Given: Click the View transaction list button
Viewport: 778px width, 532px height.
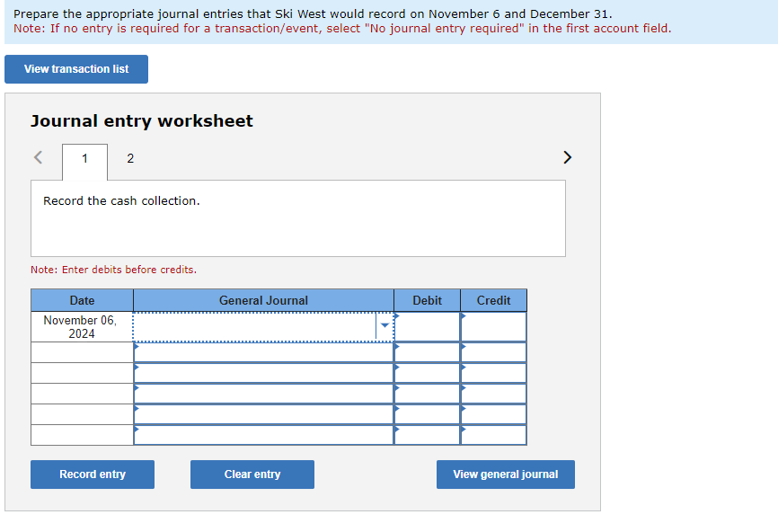Looking at the screenshot, I should coord(75,69).
